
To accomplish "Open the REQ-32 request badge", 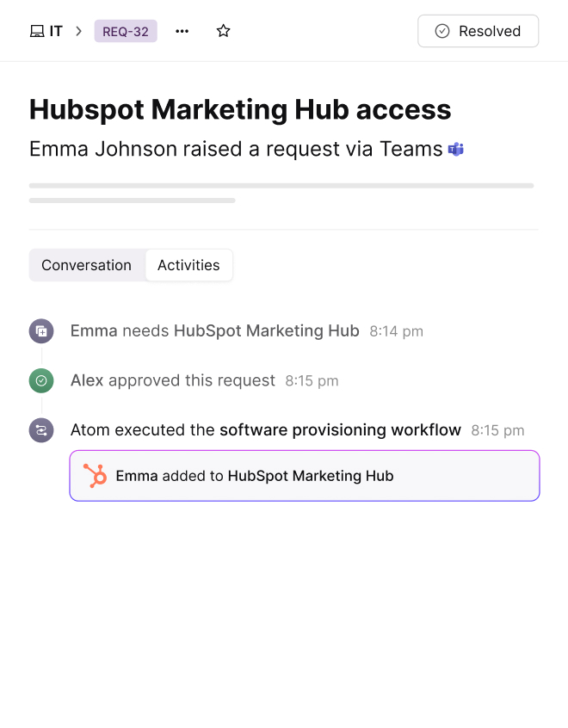I will coord(125,30).
